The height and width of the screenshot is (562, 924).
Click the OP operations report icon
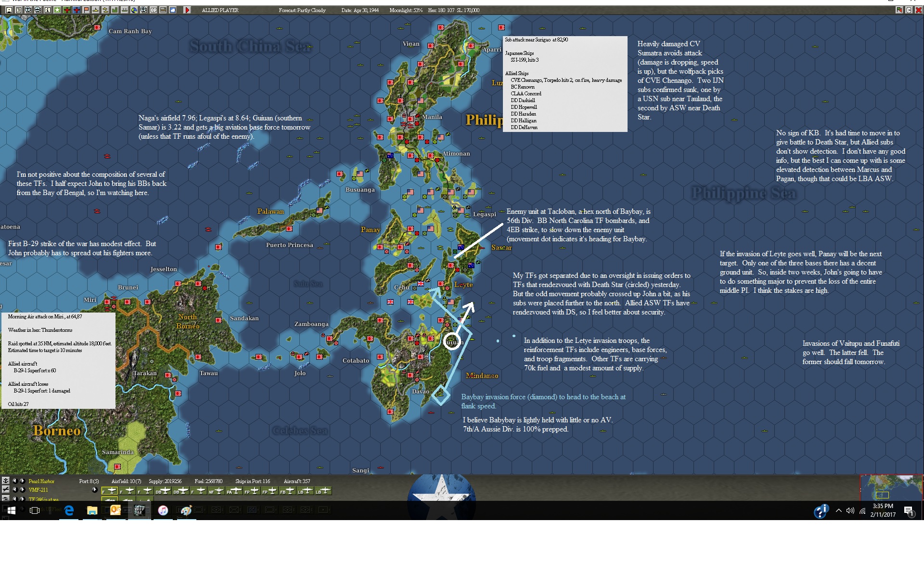154,10
